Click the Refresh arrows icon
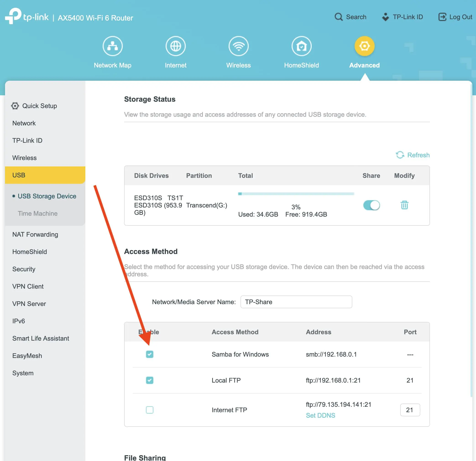The height and width of the screenshot is (461, 476). pyautogui.click(x=400, y=155)
